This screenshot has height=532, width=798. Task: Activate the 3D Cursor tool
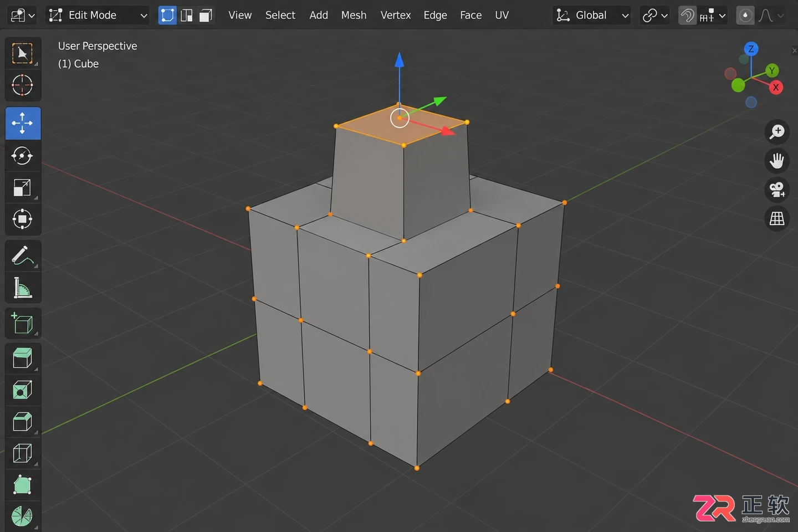[23, 85]
